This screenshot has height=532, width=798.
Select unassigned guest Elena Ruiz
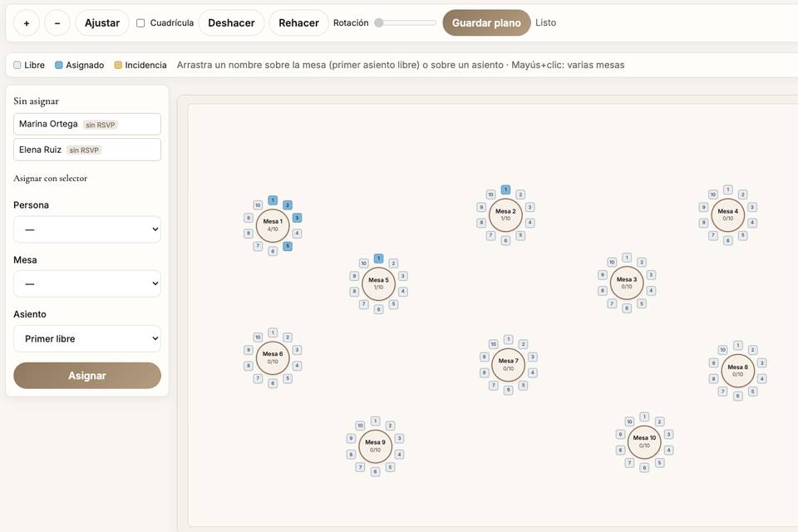(x=87, y=150)
